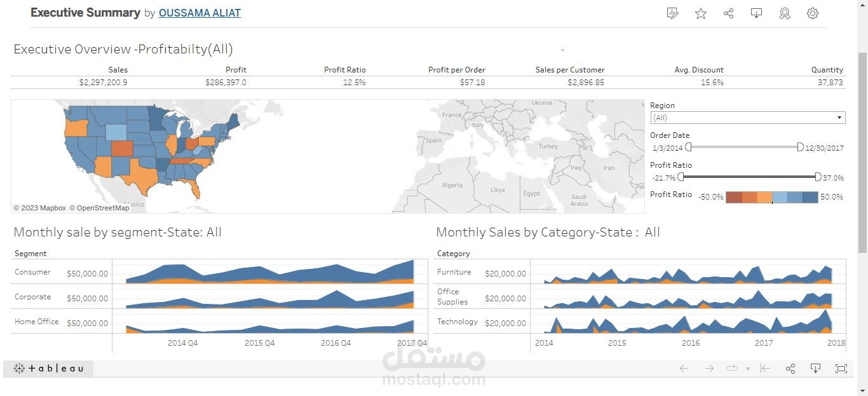Screen dimensions: 868x396
Task: Click the Order Date start date 1/3/2014
Action: pyautogui.click(x=667, y=148)
